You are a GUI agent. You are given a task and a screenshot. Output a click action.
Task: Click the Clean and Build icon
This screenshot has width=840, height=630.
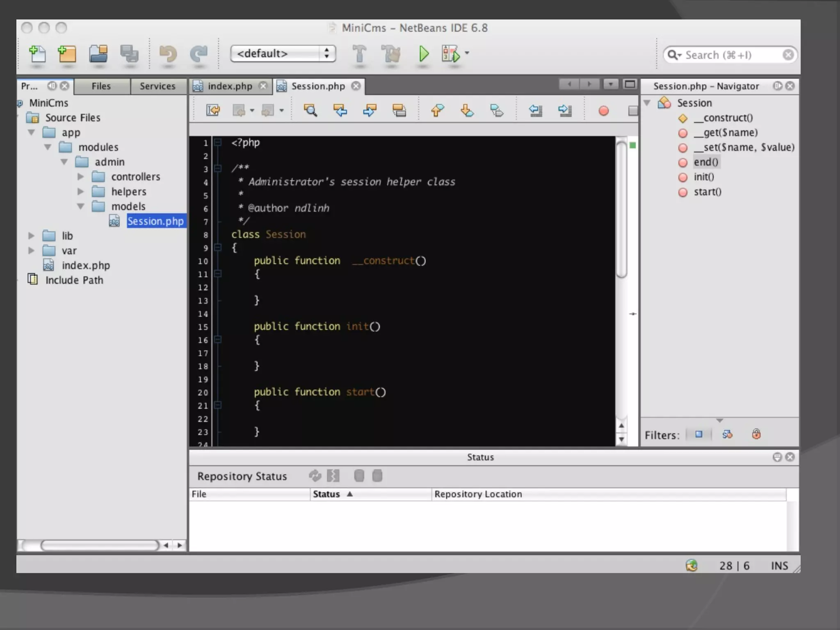tap(391, 54)
